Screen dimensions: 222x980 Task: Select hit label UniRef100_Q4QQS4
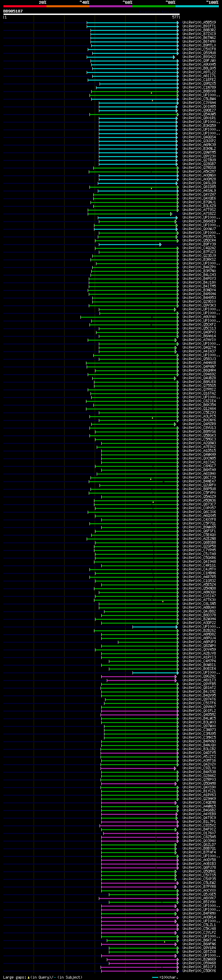click(199, 137)
